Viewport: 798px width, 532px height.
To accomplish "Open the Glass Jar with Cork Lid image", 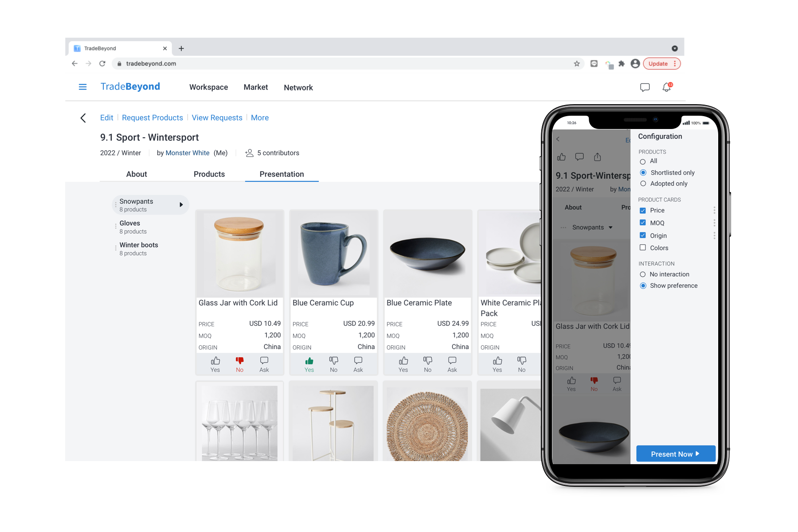I will [x=240, y=254].
